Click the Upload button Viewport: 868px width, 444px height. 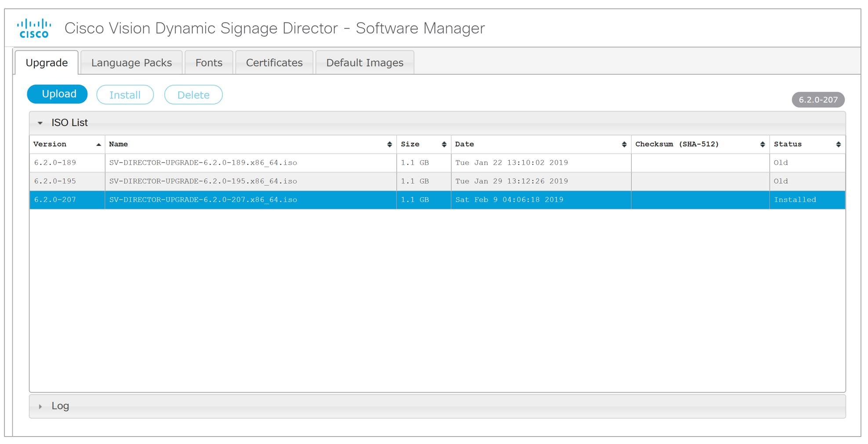coord(57,94)
